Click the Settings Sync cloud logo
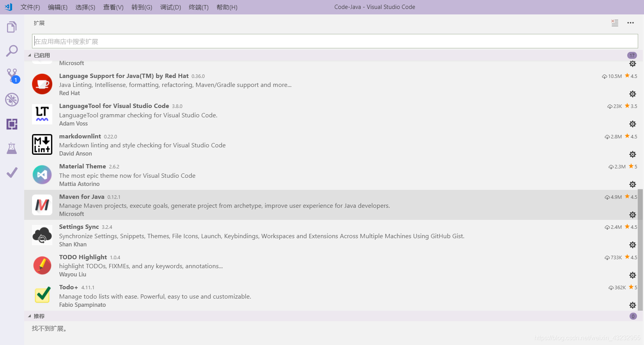Image resolution: width=644 pixels, height=345 pixels. point(42,235)
